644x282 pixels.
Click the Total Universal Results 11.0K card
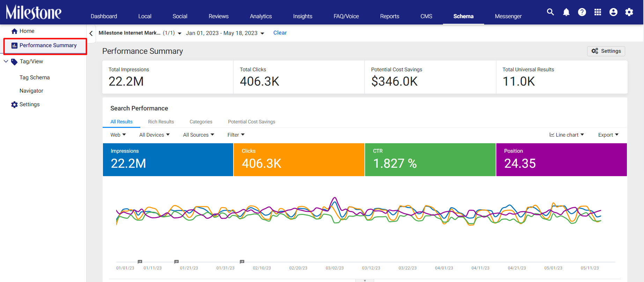point(562,77)
